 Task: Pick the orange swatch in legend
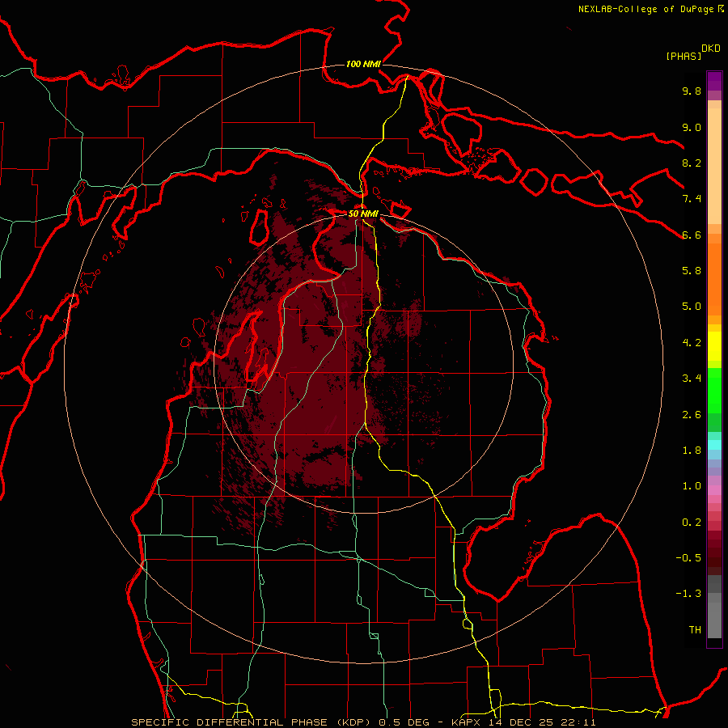click(x=714, y=279)
